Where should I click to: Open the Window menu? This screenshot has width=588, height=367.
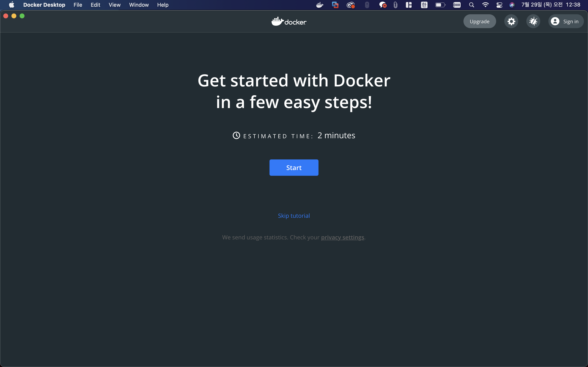[x=139, y=5]
